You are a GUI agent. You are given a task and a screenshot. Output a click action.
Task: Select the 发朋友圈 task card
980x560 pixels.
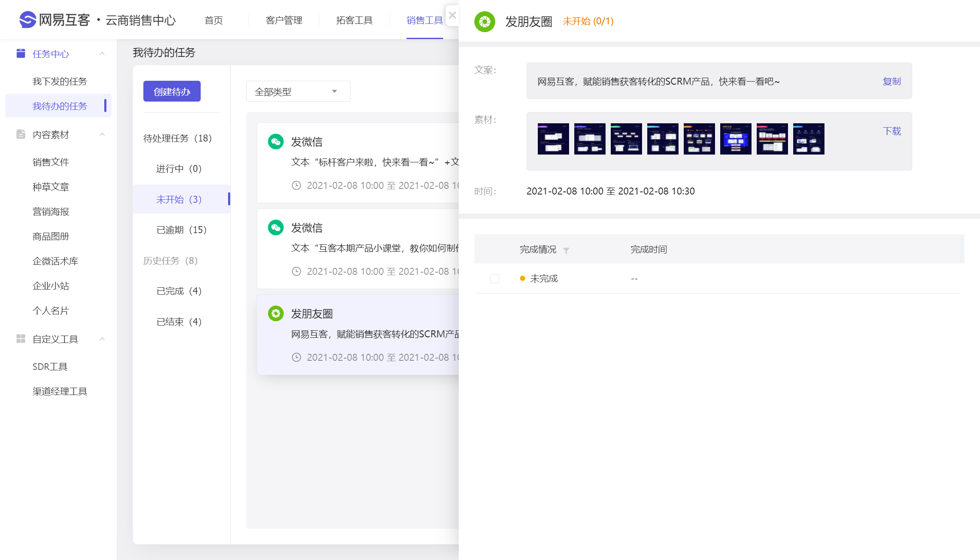pos(358,335)
